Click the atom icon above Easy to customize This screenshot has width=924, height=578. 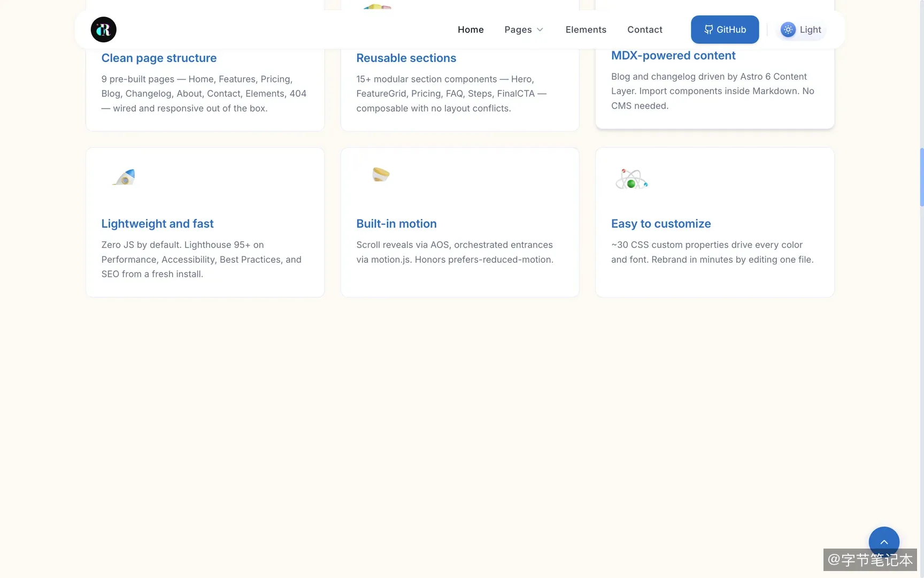pyautogui.click(x=632, y=179)
